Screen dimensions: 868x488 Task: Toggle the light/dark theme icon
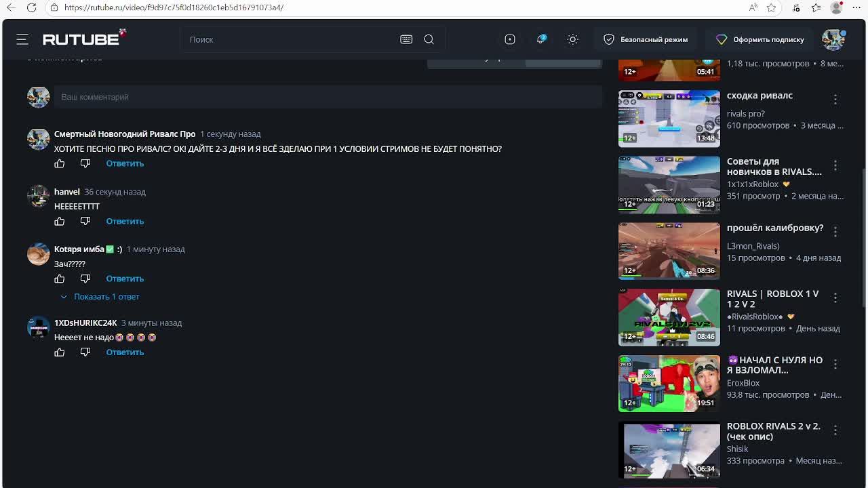pyautogui.click(x=573, y=39)
